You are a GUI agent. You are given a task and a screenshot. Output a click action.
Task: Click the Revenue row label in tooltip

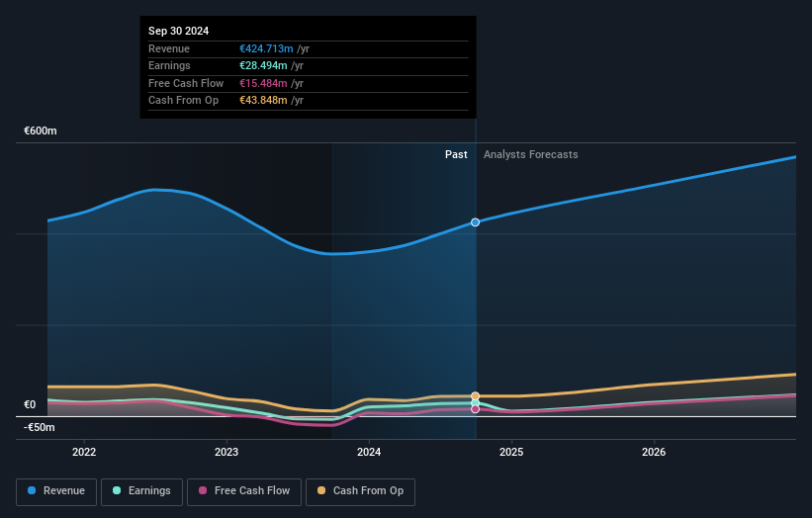point(169,48)
